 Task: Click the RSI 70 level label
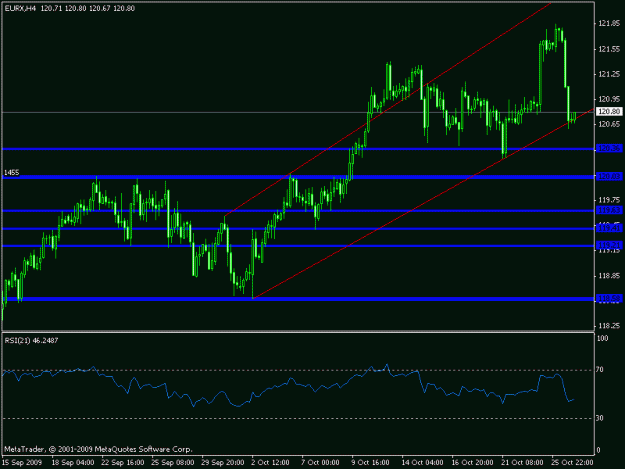pos(600,370)
